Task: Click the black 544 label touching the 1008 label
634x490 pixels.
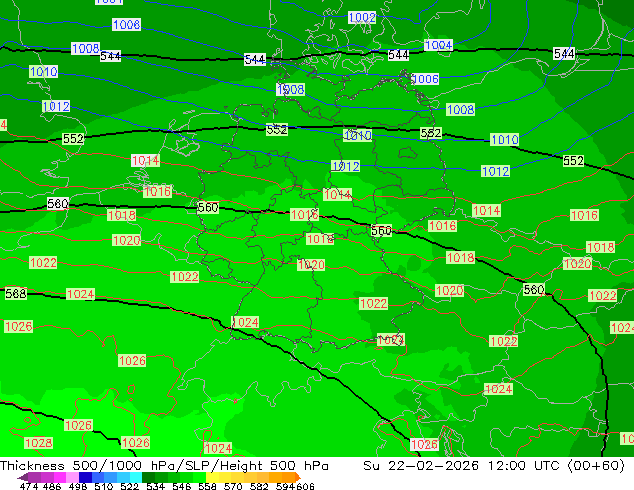Action: (110, 56)
